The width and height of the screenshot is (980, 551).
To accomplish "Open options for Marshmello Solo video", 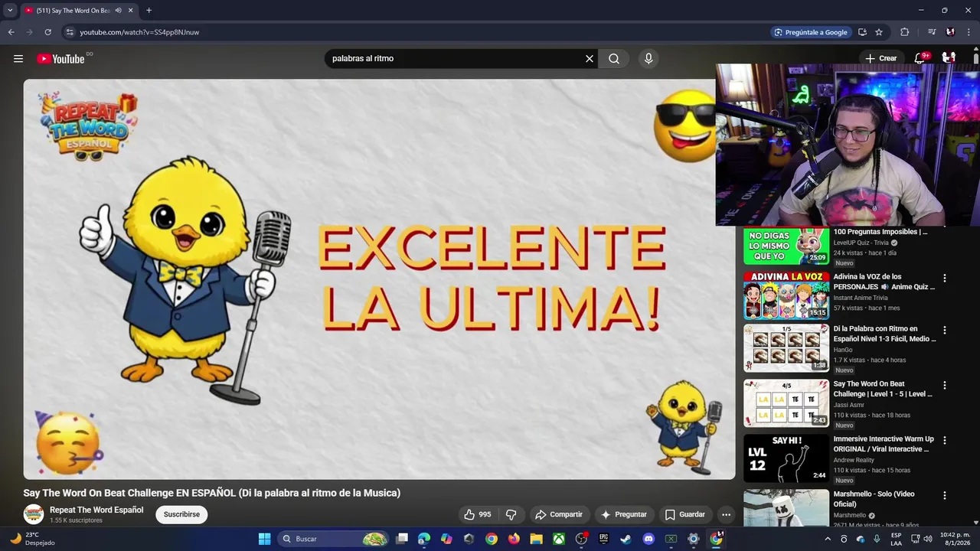I will click(x=944, y=496).
